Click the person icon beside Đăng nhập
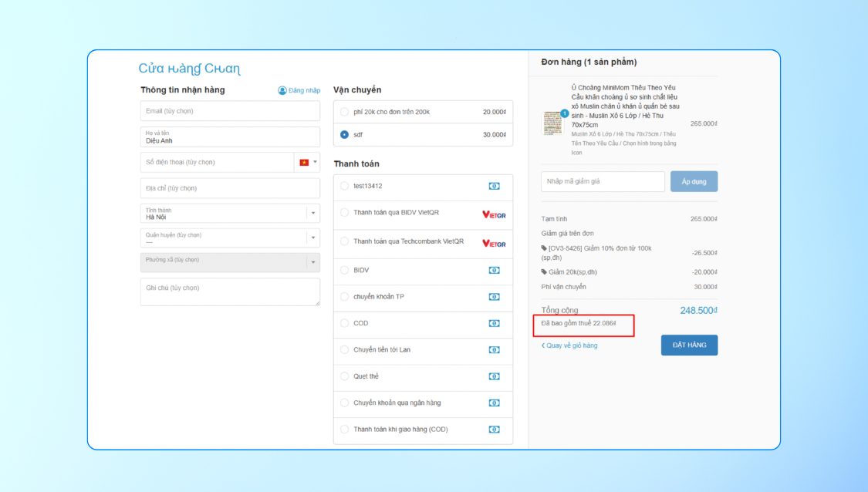This screenshot has width=868, height=492. point(281,90)
